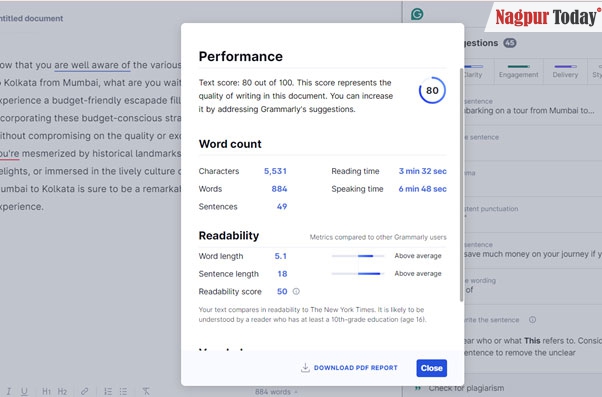Click Metrics compared to other Grammarly users
This screenshot has height=397, width=602.
(378, 237)
